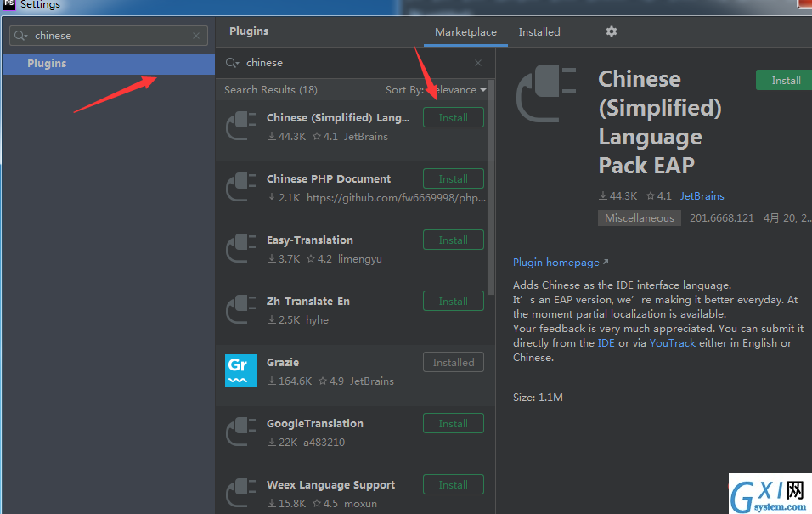812x514 pixels.
Task: Click the large plug icon in details pane
Action: 546,93
